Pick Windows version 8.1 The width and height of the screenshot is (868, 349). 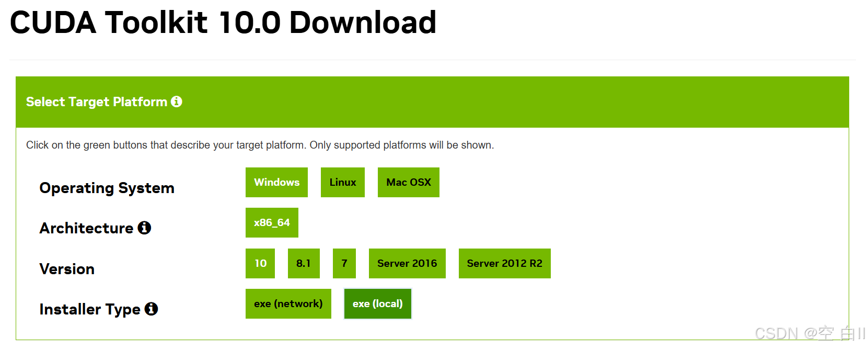pyautogui.click(x=304, y=263)
